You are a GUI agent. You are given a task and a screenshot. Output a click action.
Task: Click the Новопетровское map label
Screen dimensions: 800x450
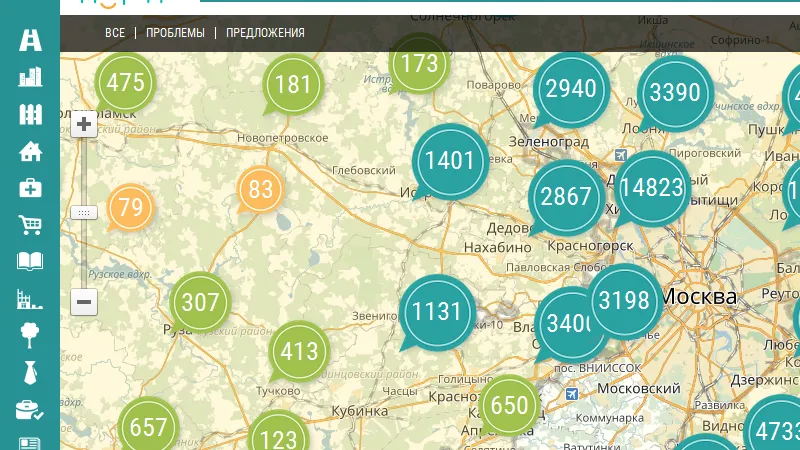283,138
